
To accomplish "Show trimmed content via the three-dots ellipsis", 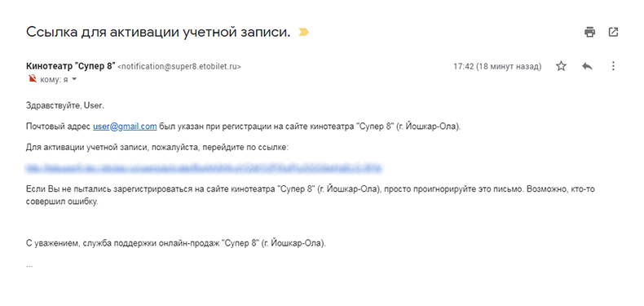I will pos(29,265).
